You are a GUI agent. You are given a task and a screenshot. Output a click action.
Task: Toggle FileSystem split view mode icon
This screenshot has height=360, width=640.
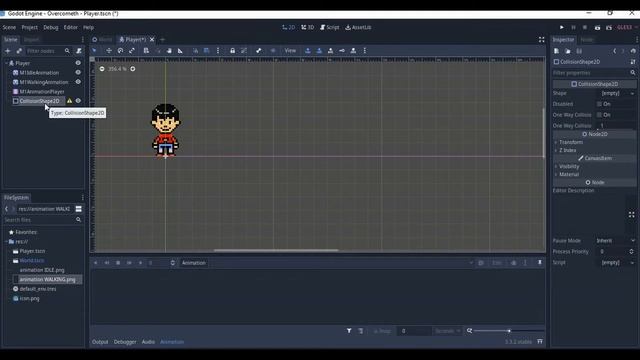click(x=78, y=209)
